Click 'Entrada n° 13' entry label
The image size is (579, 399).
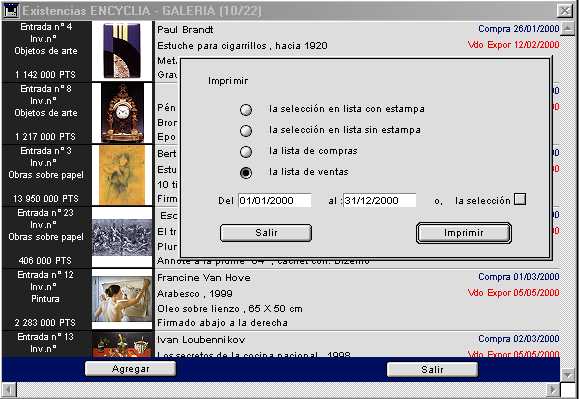(45, 337)
